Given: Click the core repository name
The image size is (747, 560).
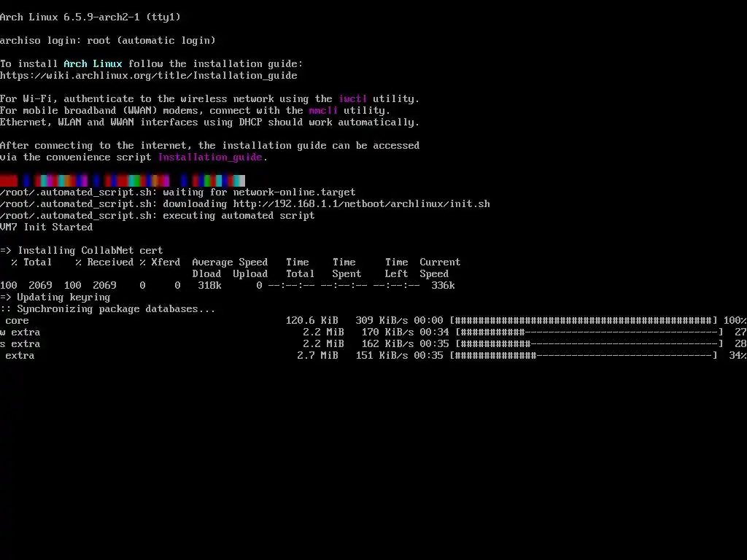Looking at the screenshot, I should [x=18, y=321].
